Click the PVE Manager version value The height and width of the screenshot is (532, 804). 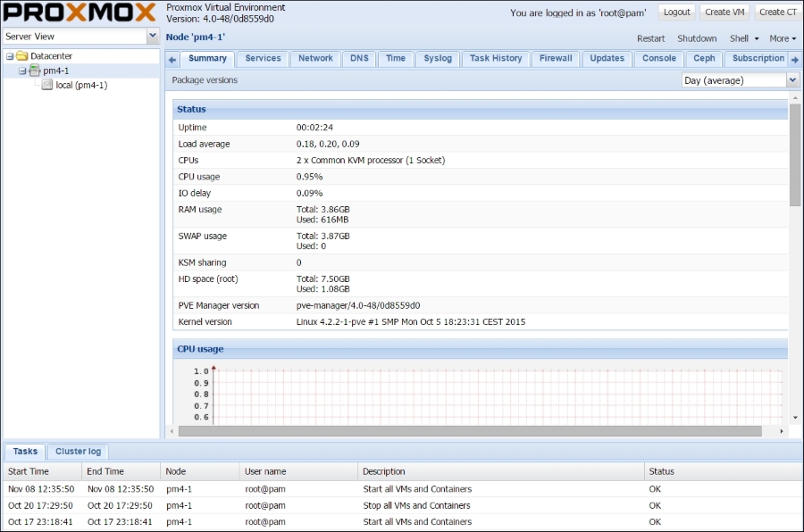[358, 305]
